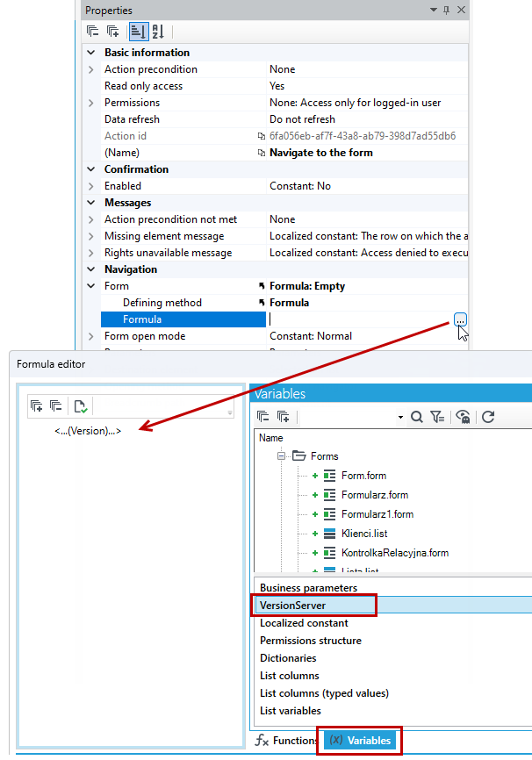Open search dropdown arrow in Variables toolbar
The image size is (532, 760).
tap(400, 417)
